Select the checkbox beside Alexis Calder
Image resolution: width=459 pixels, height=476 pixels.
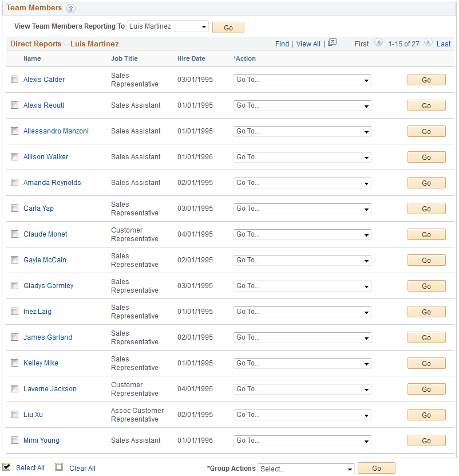tap(14, 79)
